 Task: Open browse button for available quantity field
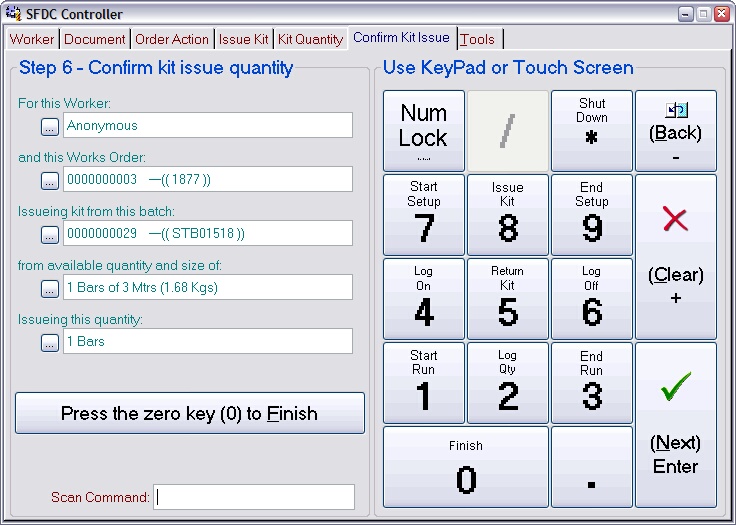(50, 288)
